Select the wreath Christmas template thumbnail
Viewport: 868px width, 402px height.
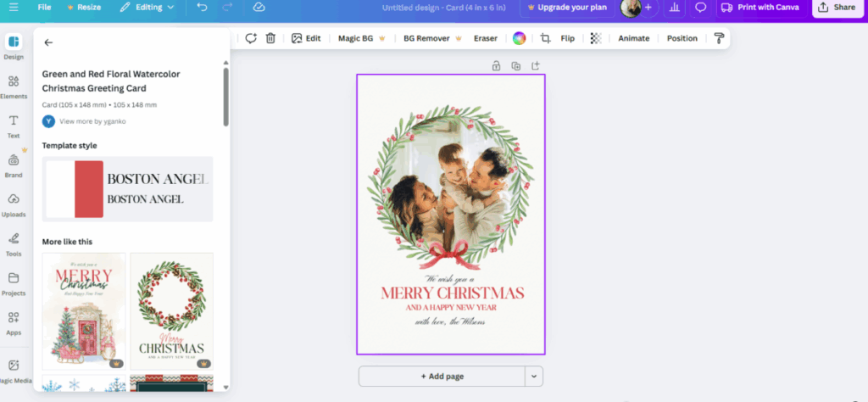(171, 311)
